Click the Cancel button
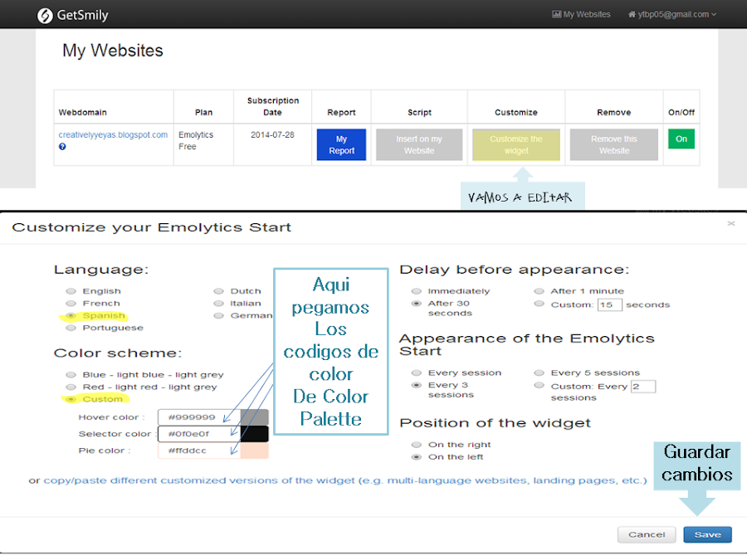The height and width of the screenshot is (560, 747). click(647, 535)
